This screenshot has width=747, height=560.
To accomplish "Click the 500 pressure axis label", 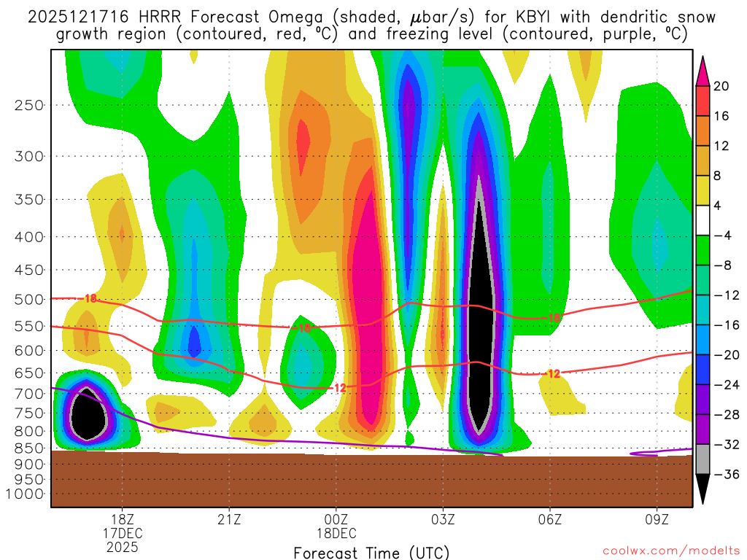I will tap(29, 300).
